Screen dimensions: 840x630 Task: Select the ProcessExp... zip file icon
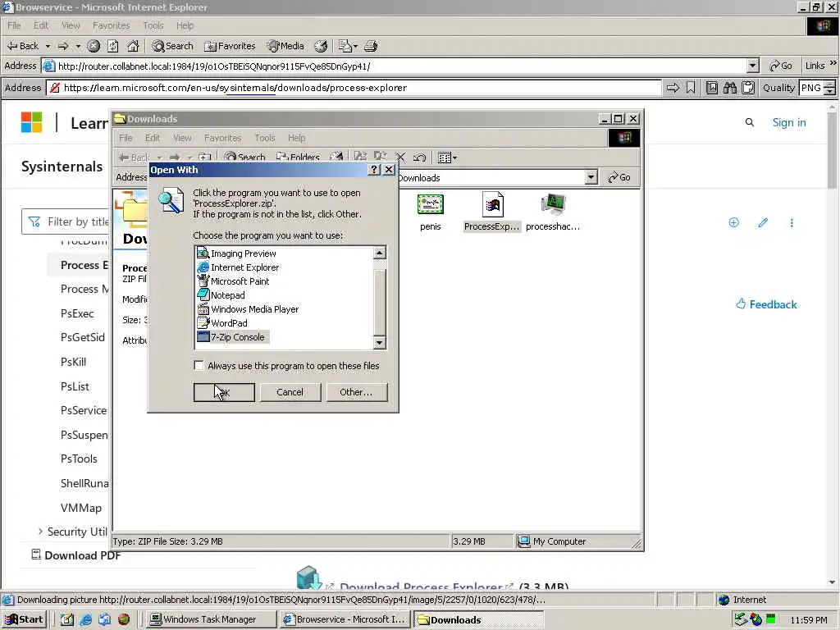coord(492,212)
